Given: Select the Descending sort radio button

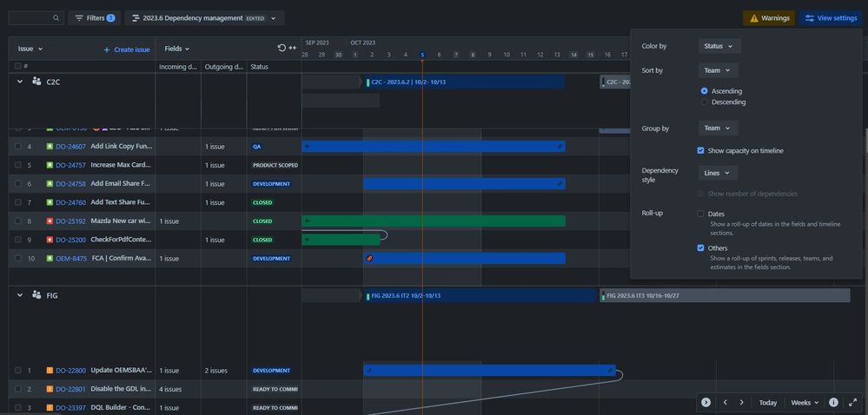Looking at the screenshot, I should point(704,102).
